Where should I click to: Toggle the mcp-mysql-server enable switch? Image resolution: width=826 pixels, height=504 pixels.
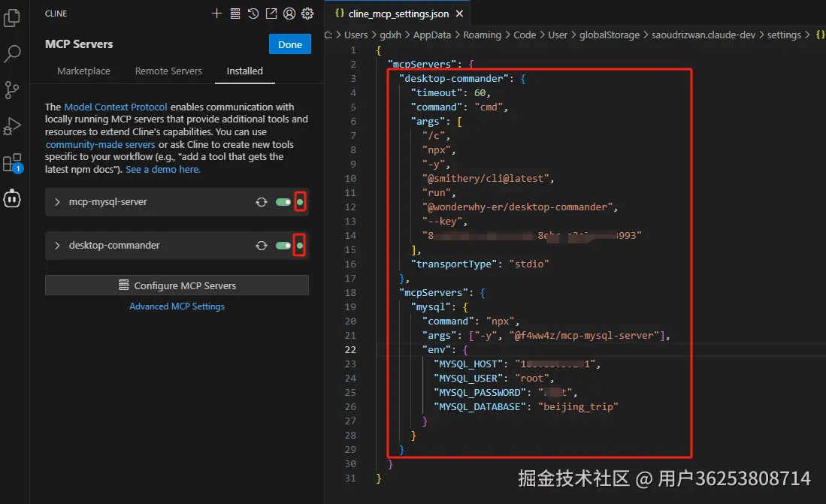(x=283, y=202)
